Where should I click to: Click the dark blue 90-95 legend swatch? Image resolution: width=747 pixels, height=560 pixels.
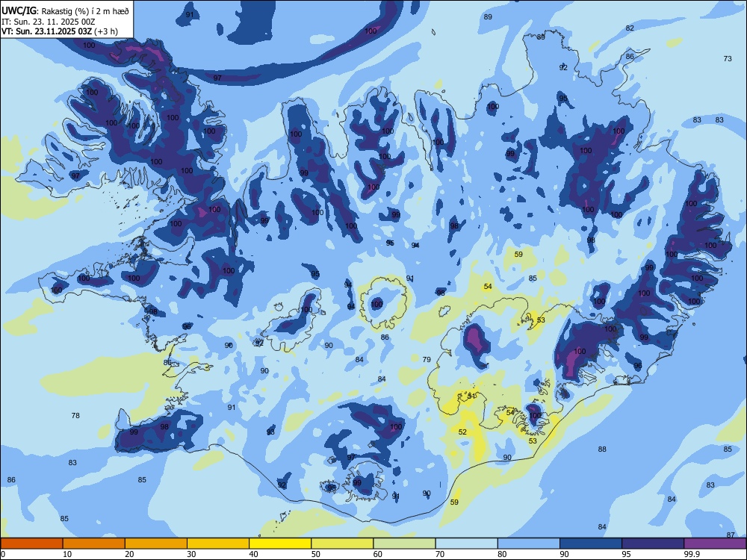tap(591, 544)
